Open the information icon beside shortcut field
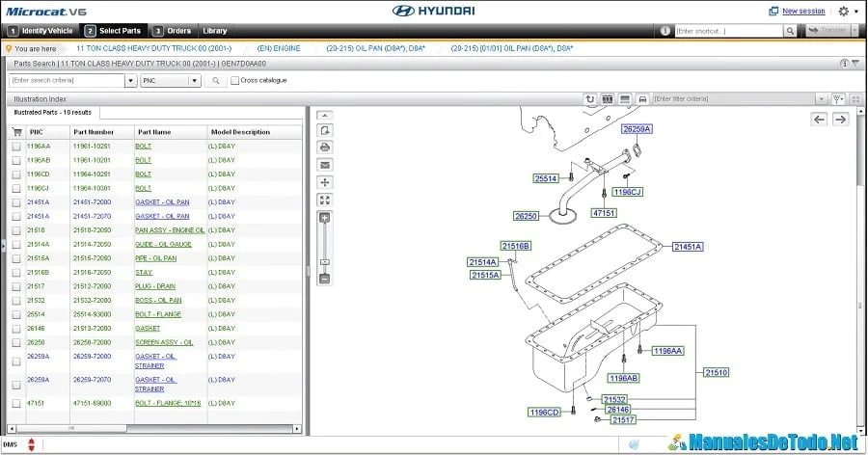The height and width of the screenshot is (455, 868). [x=665, y=31]
